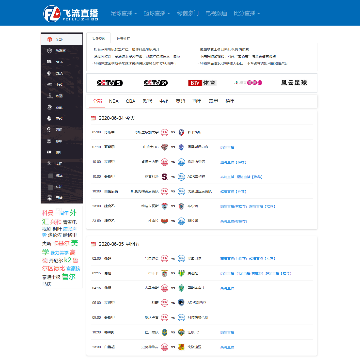Click the maroon S team logo

(165, 177)
